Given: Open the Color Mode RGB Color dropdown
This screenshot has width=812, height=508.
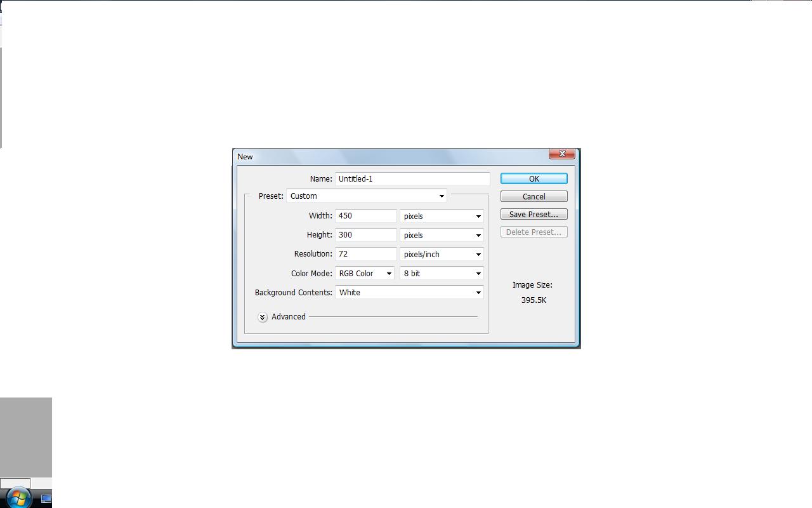Looking at the screenshot, I should (365, 274).
